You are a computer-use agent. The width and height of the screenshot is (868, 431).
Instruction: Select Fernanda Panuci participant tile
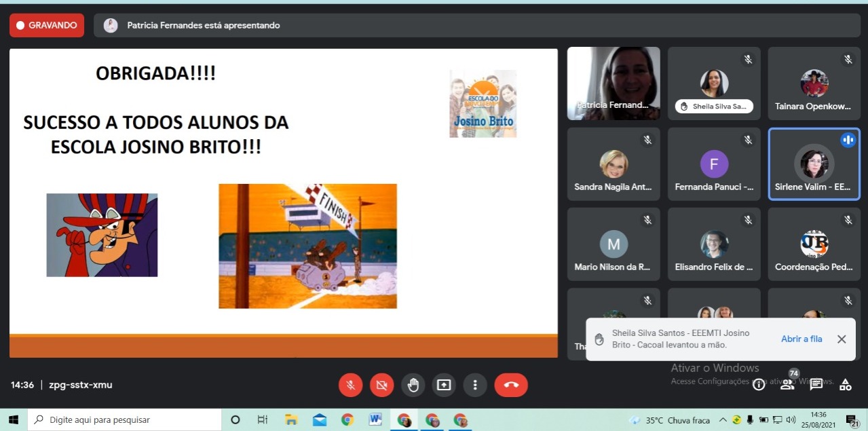coord(714,164)
